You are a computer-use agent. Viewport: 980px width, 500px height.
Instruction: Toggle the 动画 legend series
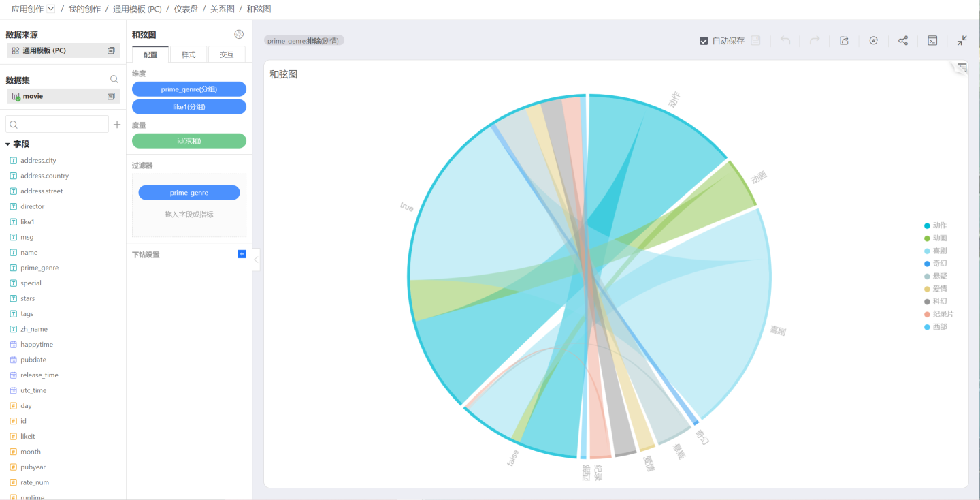[x=934, y=238]
